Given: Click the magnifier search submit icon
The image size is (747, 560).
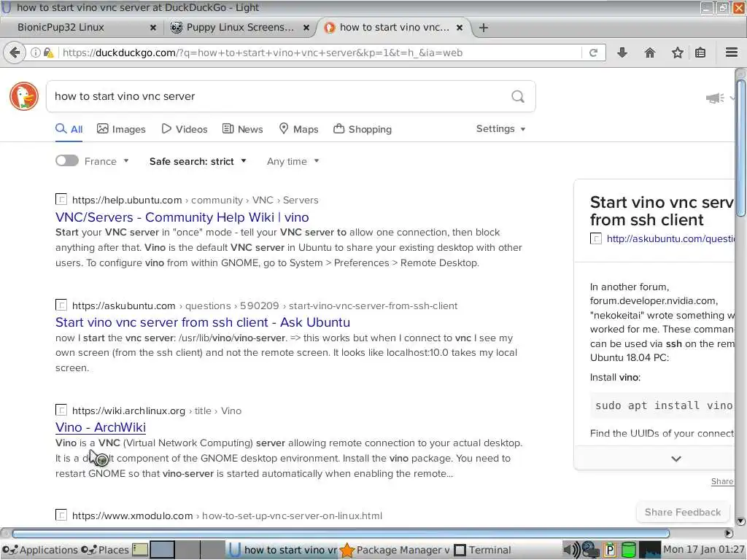Looking at the screenshot, I should (518, 97).
